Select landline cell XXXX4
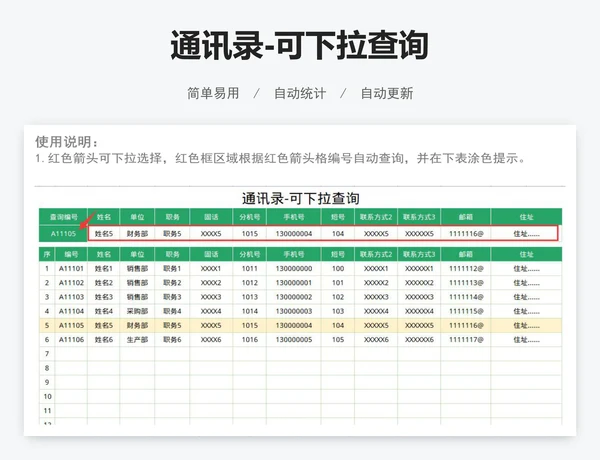 pyautogui.click(x=211, y=311)
